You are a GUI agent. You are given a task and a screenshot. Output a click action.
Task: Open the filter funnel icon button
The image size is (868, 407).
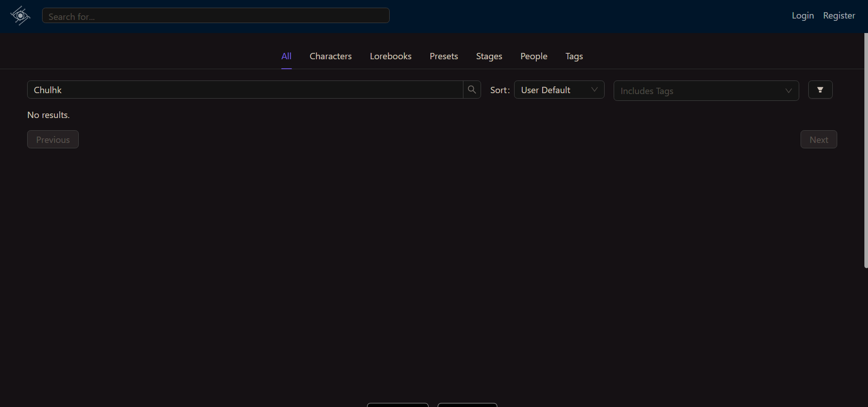pos(820,90)
